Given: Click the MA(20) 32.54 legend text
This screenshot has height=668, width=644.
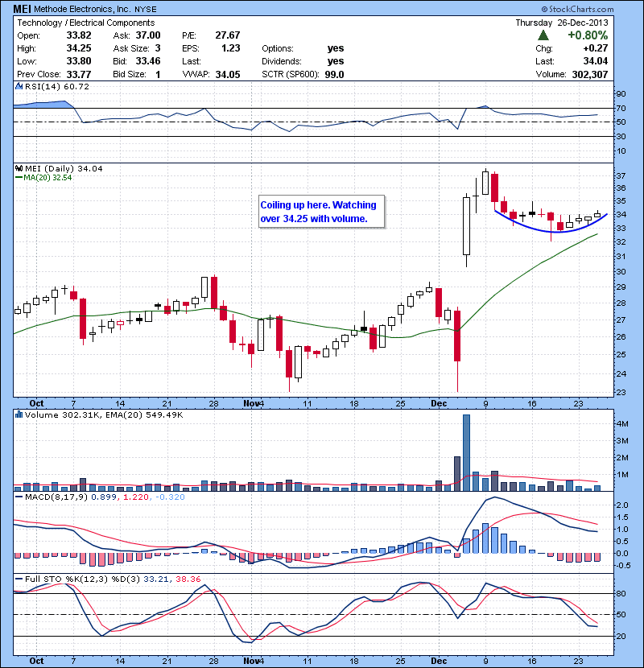Looking at the screenshot, I should 47,177.
